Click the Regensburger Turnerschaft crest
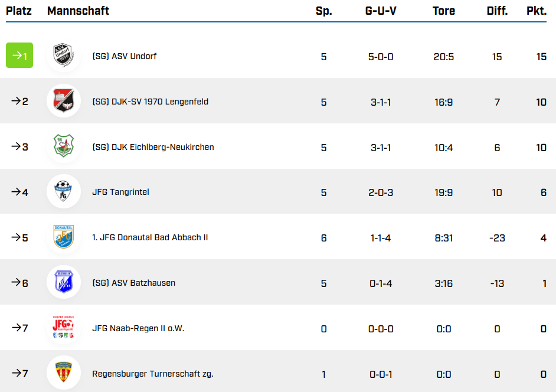Image resolution: width=556 pixels, height=392 pixels. click(63, 373)
